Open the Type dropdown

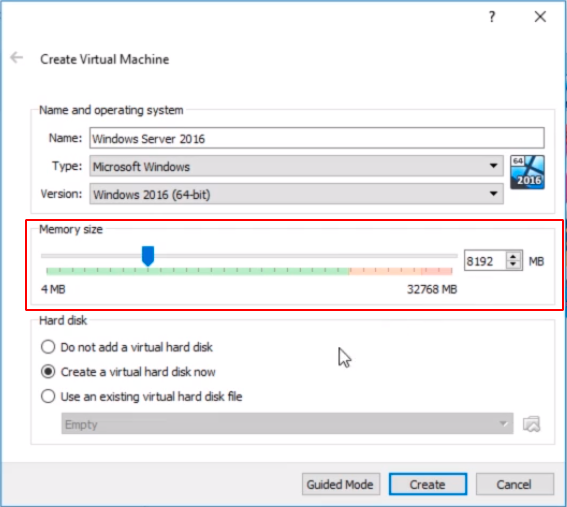pyautogui.click(x=297, y=166)
